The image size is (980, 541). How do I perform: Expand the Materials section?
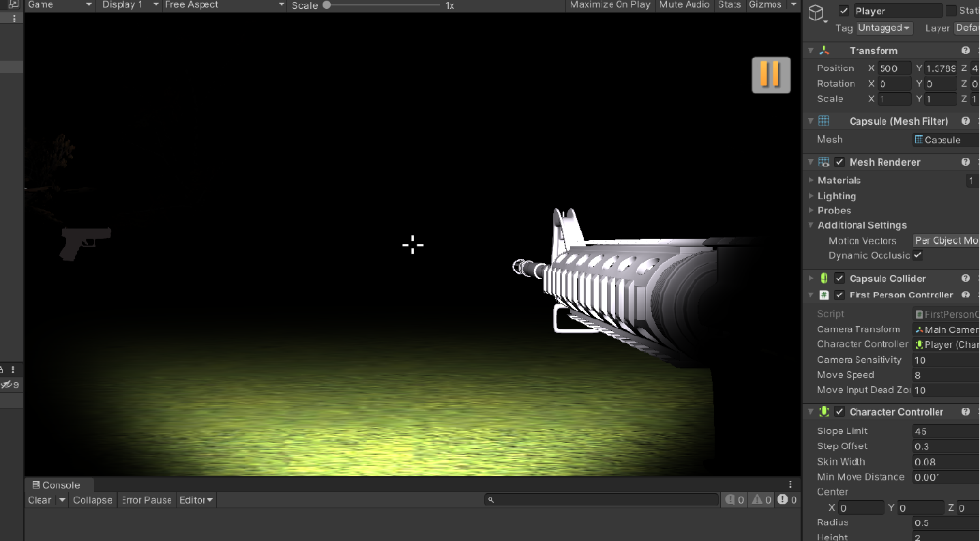click(811, 180)
